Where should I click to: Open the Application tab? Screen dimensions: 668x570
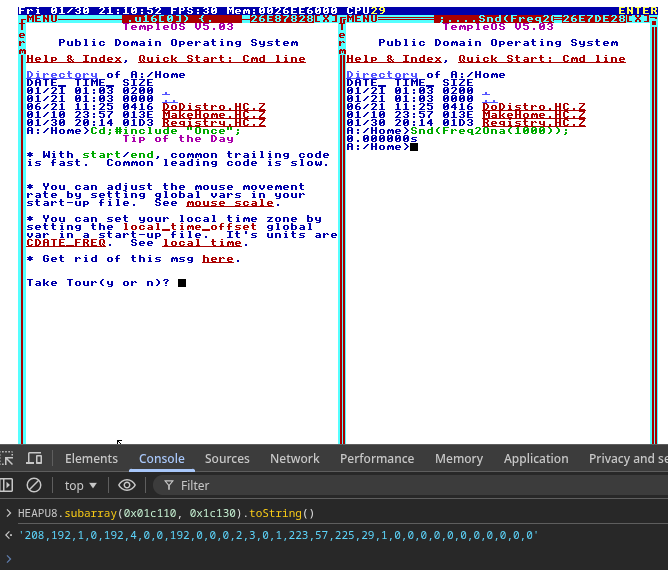tap(536, 459)
